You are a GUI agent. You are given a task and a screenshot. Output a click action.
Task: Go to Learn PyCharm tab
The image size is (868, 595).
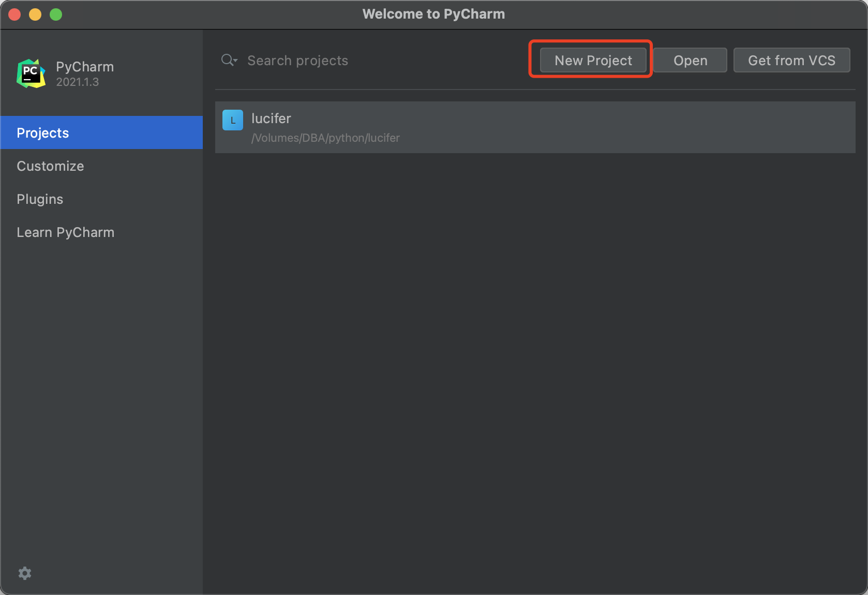tap(101, 232)
